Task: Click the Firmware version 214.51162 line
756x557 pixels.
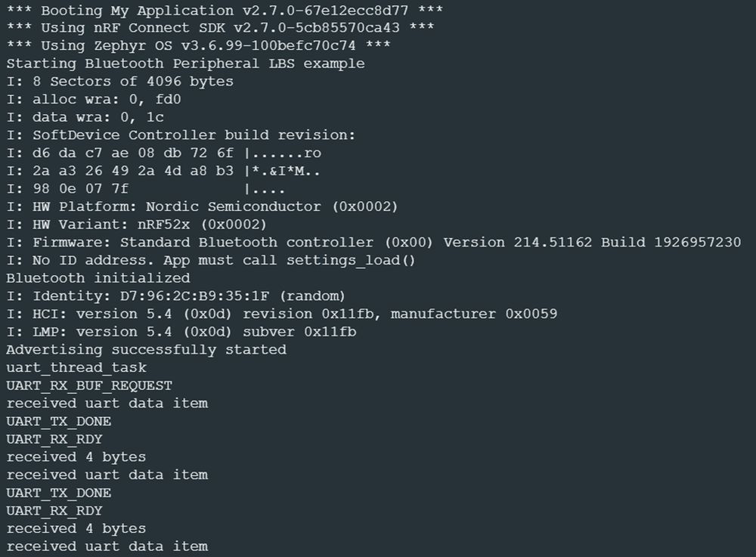Action: click(x=373, y=243)
